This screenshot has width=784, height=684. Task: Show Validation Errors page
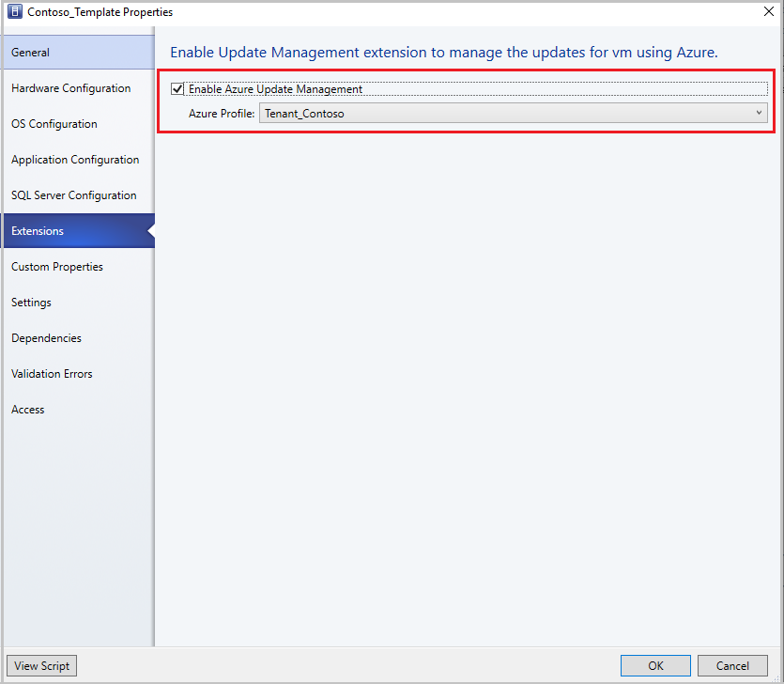click(x=79, y=374)
